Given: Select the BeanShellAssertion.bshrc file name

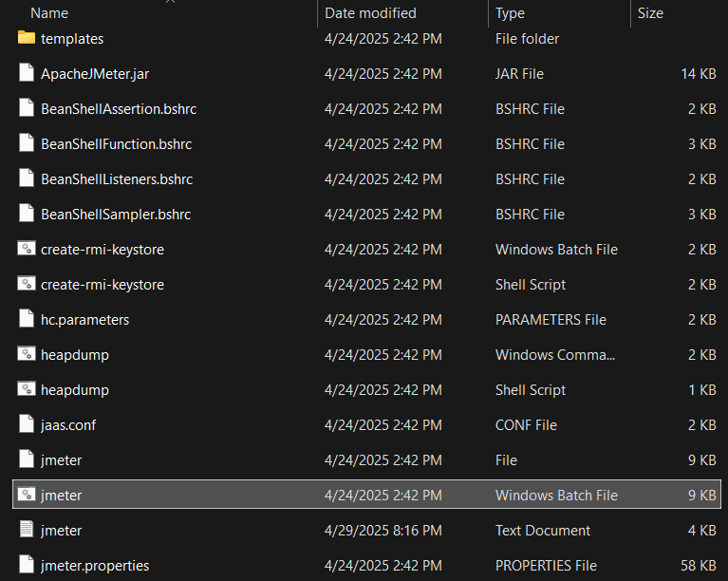Looking at the screenshot, I should 119,108.
